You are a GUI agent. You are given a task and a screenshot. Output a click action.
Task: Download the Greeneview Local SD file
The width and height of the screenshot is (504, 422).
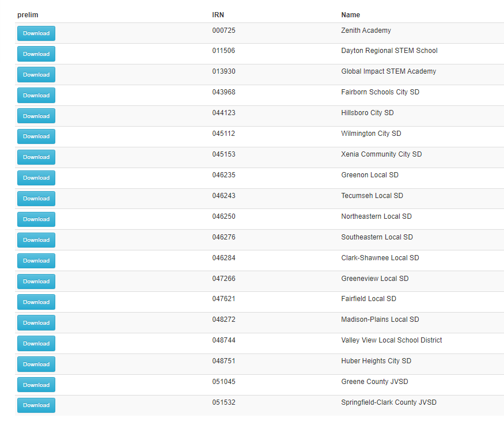tap(36, 282)
